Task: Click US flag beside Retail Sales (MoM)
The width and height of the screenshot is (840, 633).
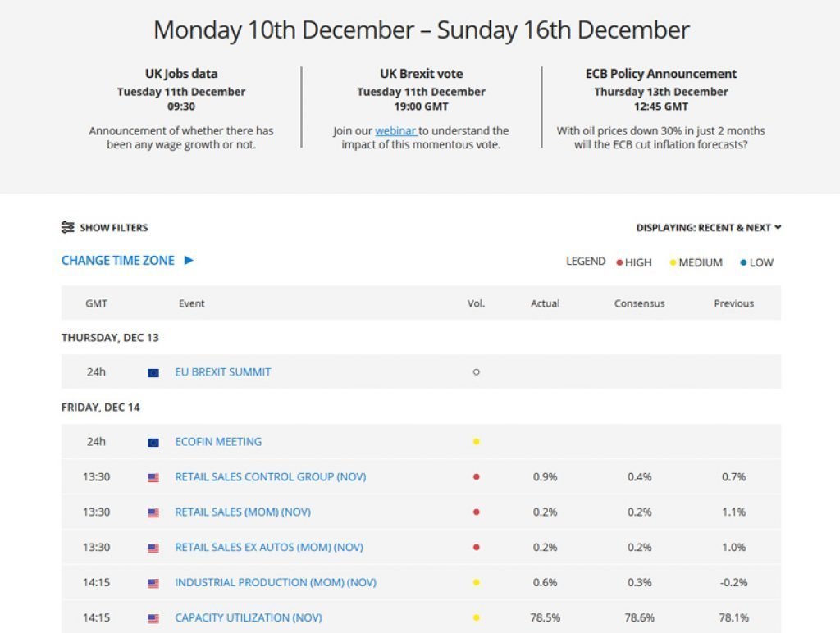Action: click(x=153, y=513)
